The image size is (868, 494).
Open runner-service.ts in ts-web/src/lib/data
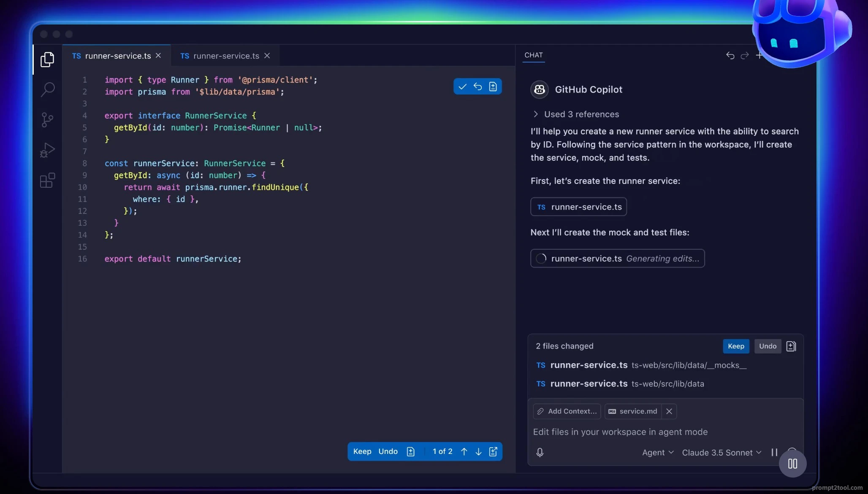620,384
